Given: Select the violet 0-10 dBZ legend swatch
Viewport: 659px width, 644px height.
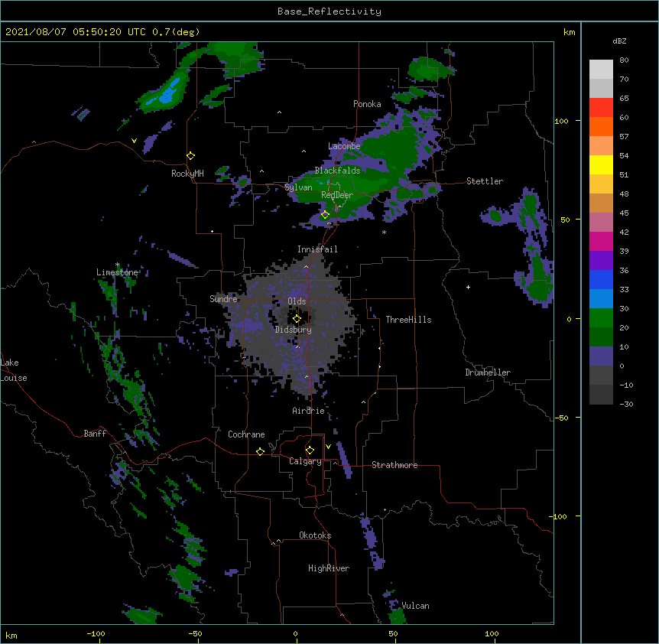Looking at the screenshot, I should pos(601,356).
